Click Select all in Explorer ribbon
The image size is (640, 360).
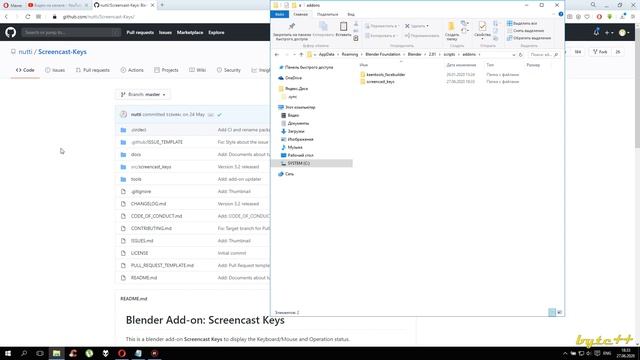pyautogui.click(x=522, y=23)
